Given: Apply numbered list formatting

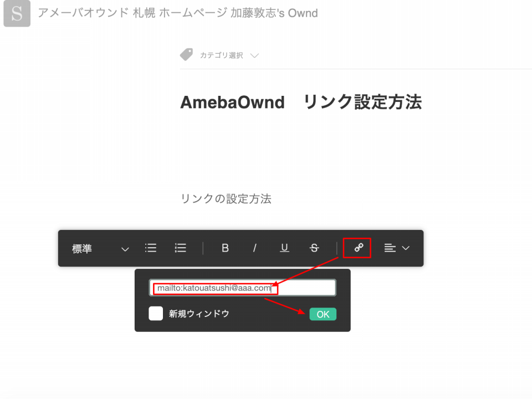Looking at the screenshot, I should point(180,248).
